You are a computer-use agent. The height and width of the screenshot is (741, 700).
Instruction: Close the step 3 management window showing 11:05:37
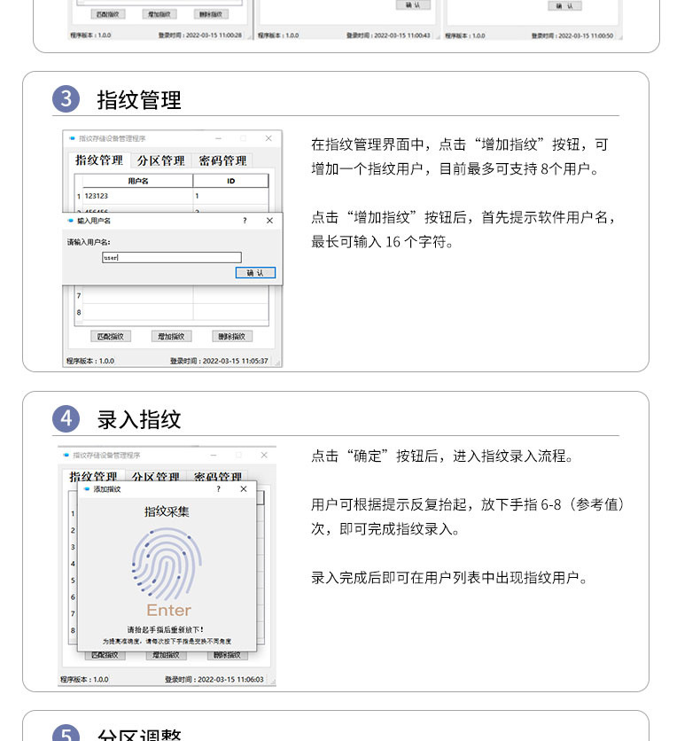268,138
